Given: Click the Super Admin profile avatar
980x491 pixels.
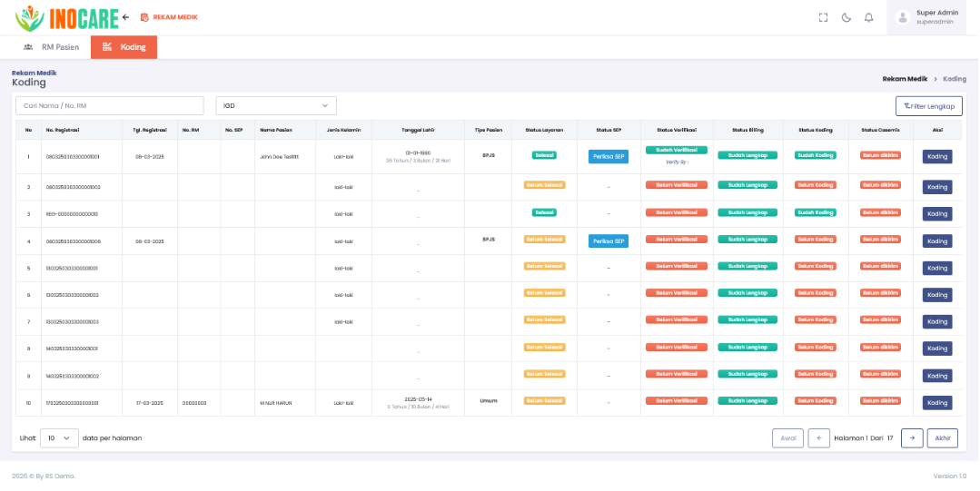Looking at the screenshot, I should 903,17.
